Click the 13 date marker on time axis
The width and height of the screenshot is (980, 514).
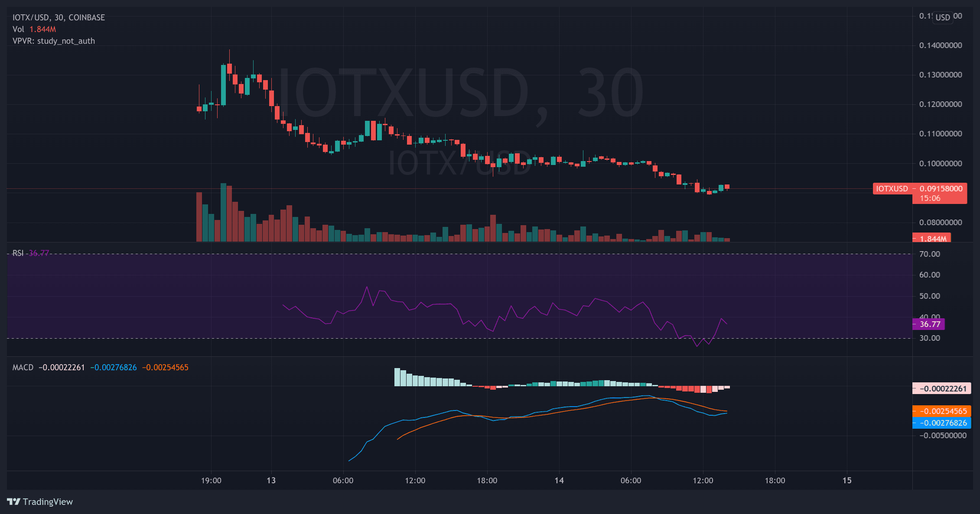(x=271, y=480)
